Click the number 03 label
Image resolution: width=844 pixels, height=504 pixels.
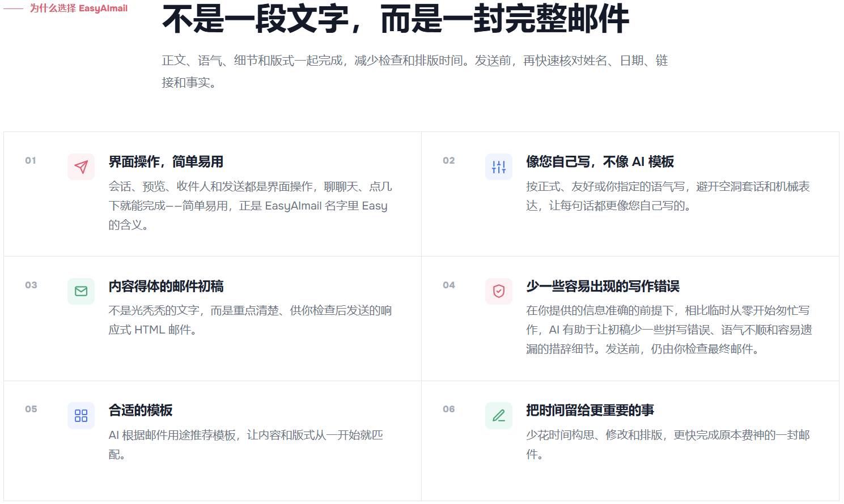(31, 285)
